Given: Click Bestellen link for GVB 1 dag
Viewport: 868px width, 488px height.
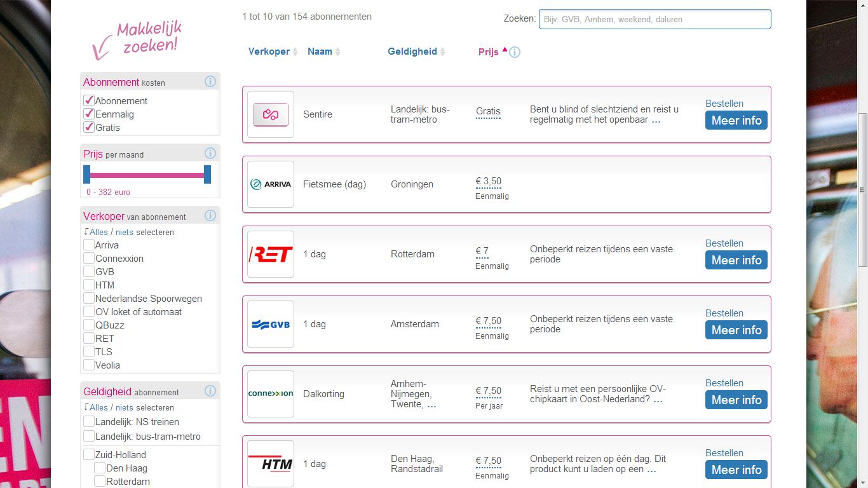Looking at the screenshot, I should (724, 313).
